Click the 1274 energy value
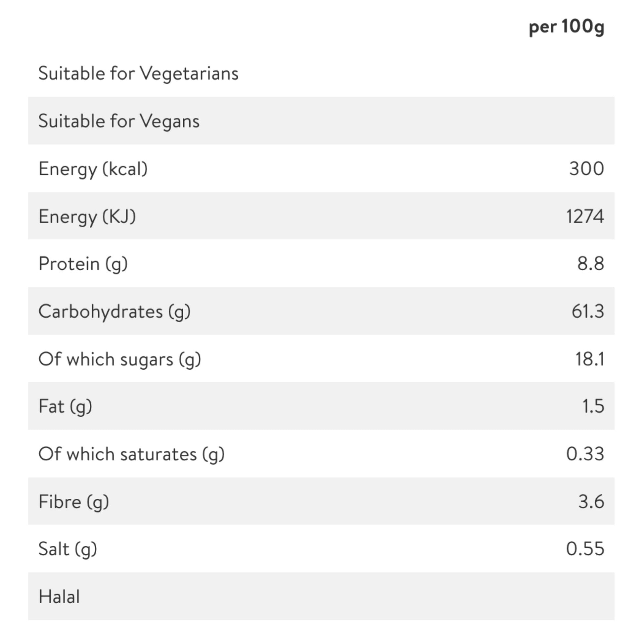Image resolution: width=644 pixels, height=644 pixels. point(585,216)
